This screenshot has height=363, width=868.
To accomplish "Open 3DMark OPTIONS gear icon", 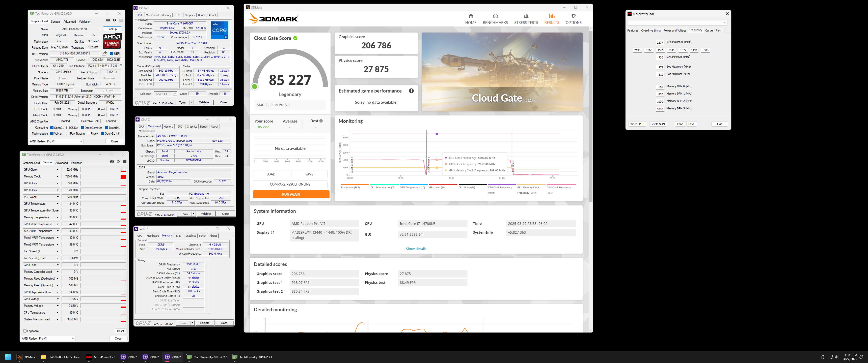I will pyautogui.click(x=574, y=16).
